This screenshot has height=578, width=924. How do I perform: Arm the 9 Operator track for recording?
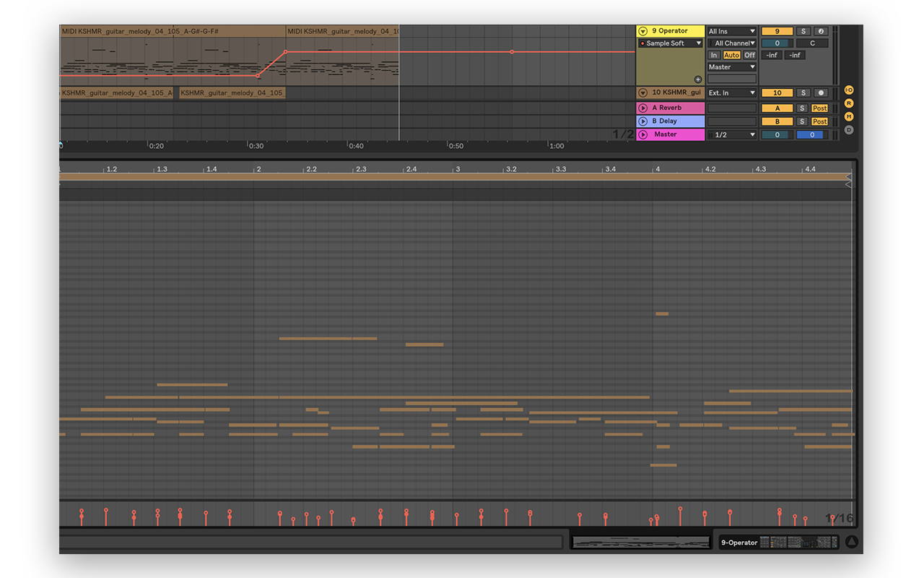pos(820,31)
